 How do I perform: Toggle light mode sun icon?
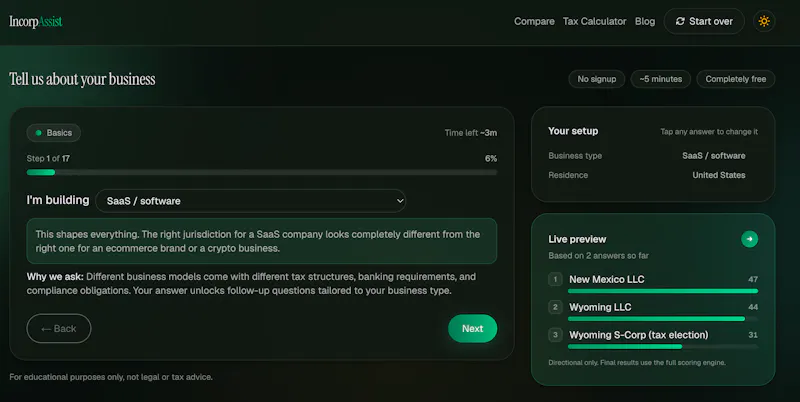764,21
